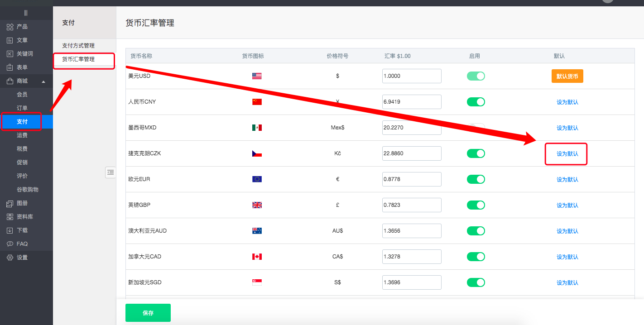Open 设置 settings gear icon
This screenshot has height=325, width=644.
click(x=10, y=258)
